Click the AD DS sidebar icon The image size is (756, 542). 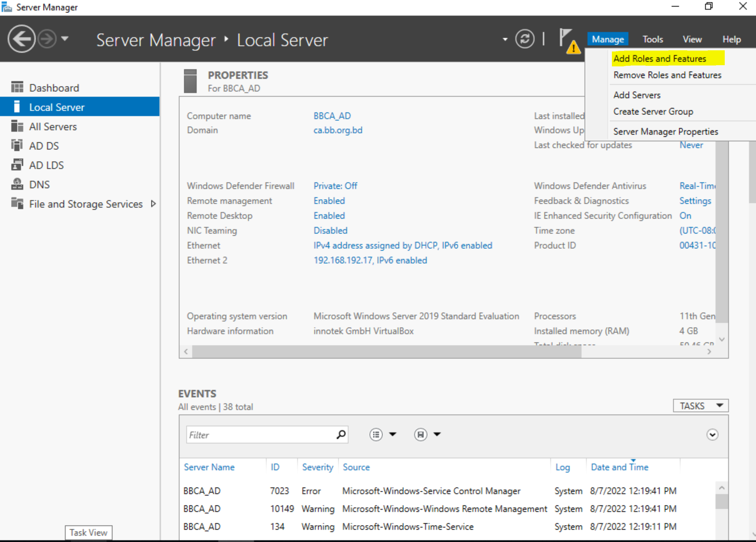coord(17,145)
